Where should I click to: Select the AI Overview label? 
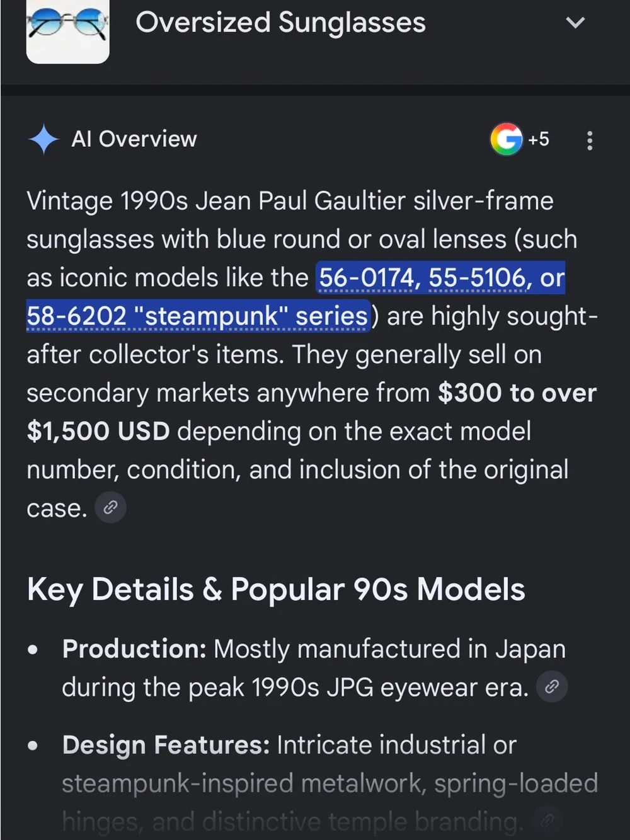click(134, 139)
